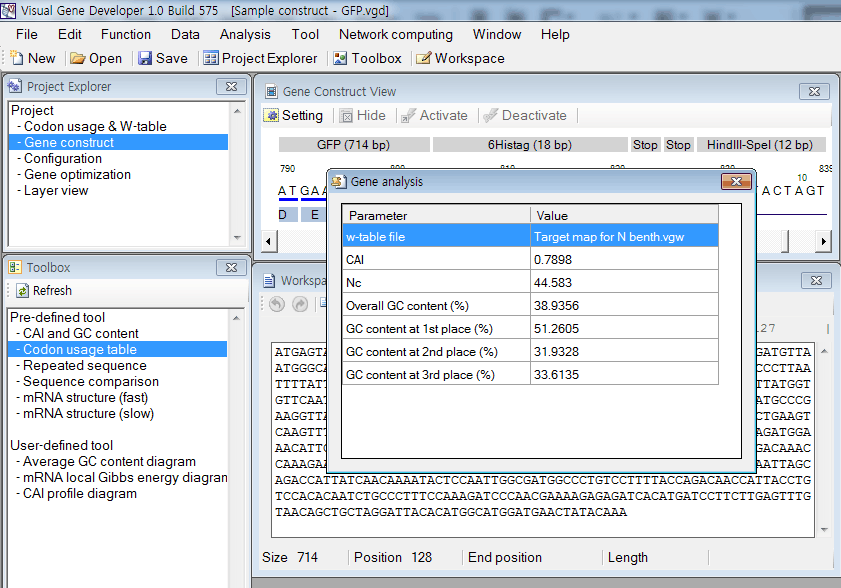Open the Toolbox from the toolbar
This screenshot has width=841, height=588.
click(x=367, y=58)
